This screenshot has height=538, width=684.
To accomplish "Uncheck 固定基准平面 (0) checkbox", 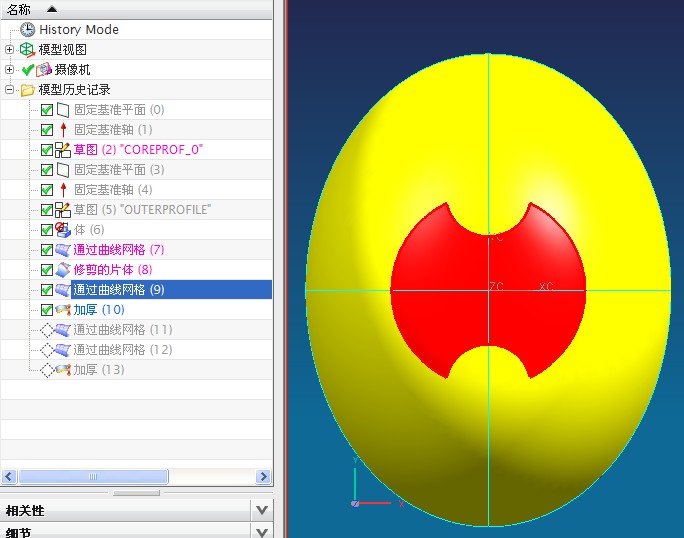I will point(47,110).
